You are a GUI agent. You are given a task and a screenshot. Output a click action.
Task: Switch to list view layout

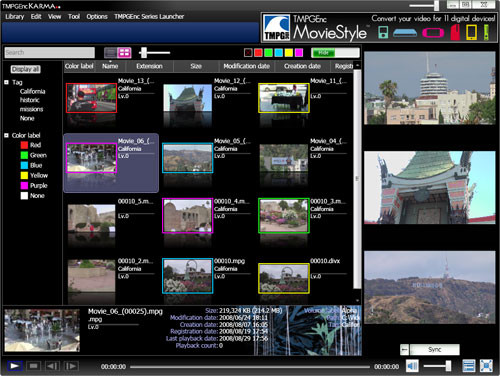click(110, 53)
